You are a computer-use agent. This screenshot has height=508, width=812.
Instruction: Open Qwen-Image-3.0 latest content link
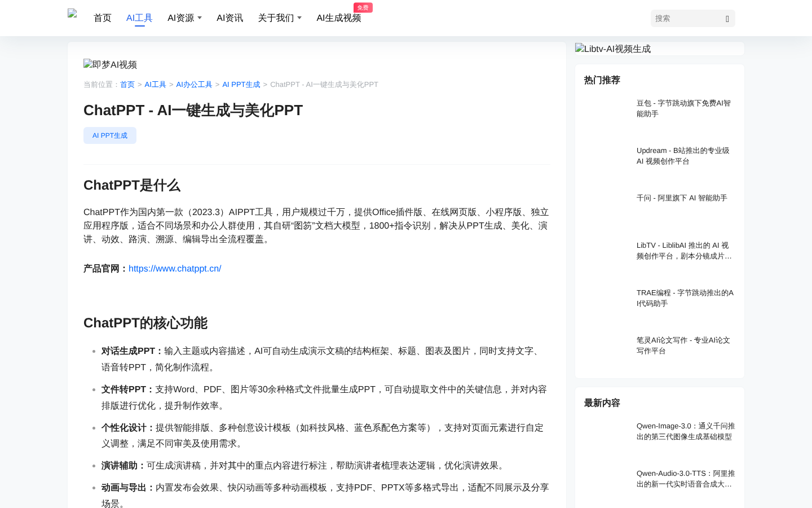pyautogui.click(x=686, y=431)
